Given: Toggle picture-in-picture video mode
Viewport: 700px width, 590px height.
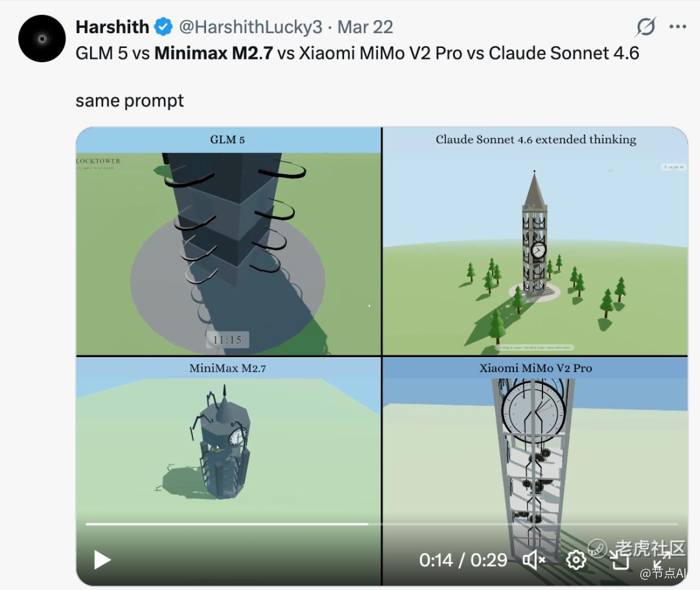Looking at the screenshot, I should click(620, 560).
